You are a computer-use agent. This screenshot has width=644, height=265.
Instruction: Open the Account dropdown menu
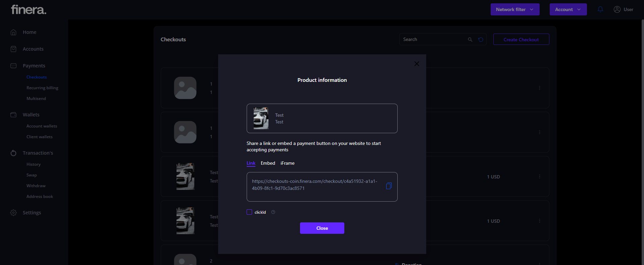[x=568, y=9]
